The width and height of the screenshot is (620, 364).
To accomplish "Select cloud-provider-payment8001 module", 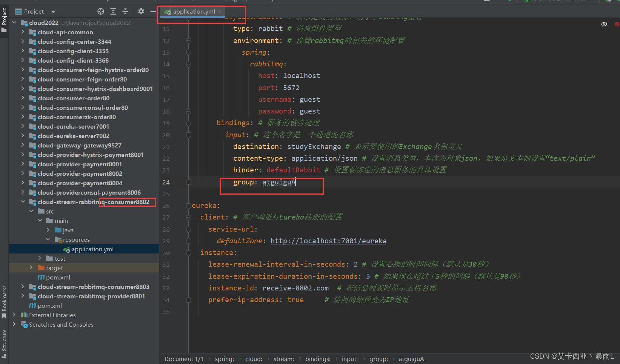I will 80,164.
